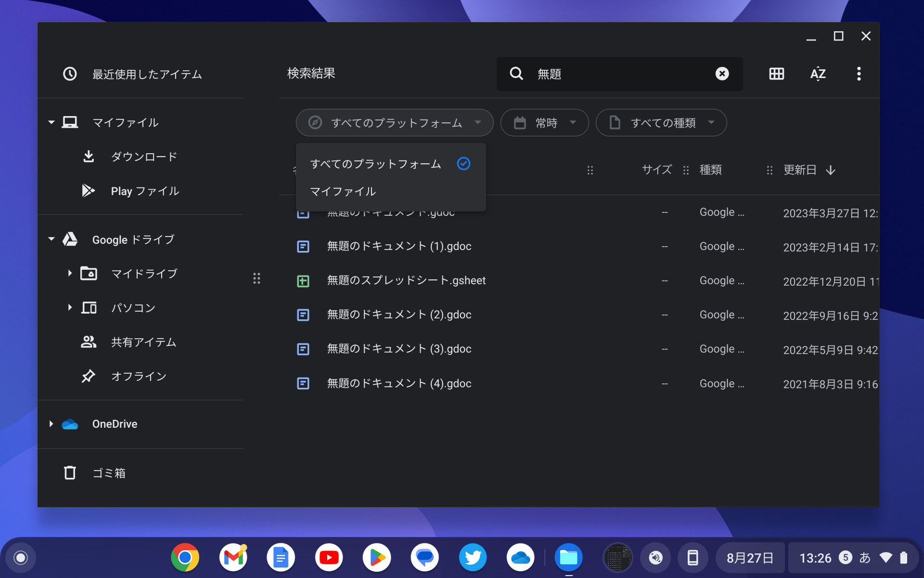
Task: Launch Gmail from the shelf
Action: click(x=233, y=557)
